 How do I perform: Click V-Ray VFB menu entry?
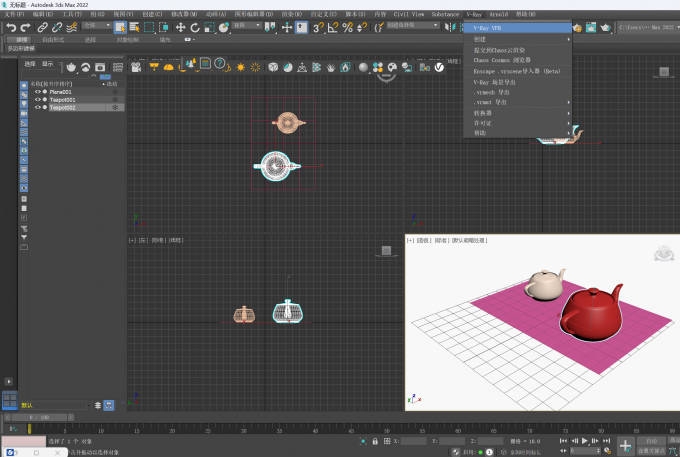point(517,28)
